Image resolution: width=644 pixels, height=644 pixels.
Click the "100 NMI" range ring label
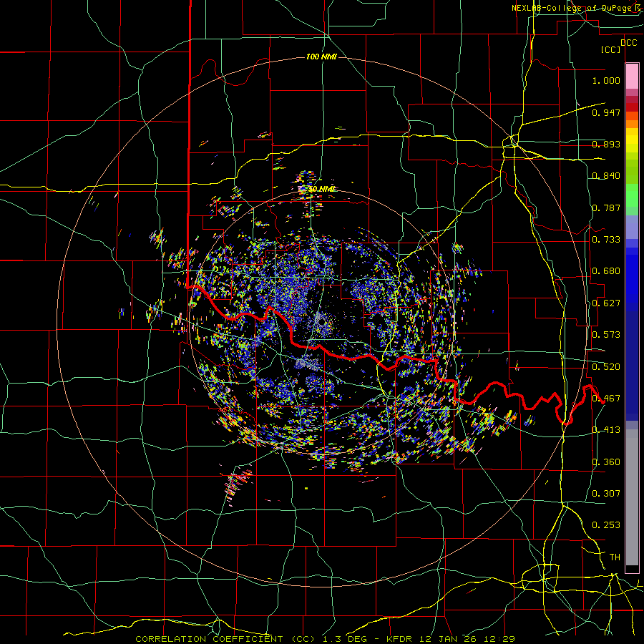(321, 57)
